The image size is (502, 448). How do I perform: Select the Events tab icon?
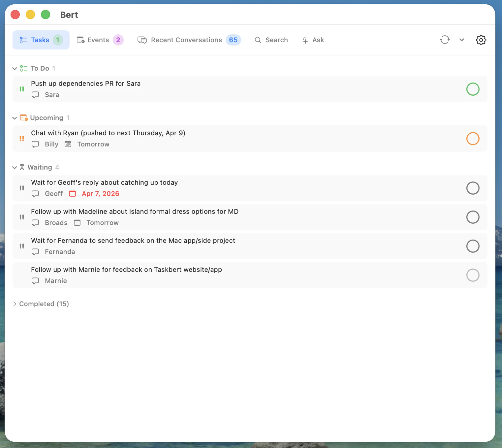pos(80,40)
